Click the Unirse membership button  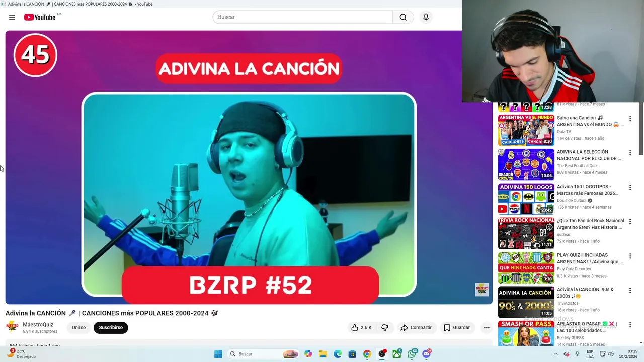click(78, 327)
